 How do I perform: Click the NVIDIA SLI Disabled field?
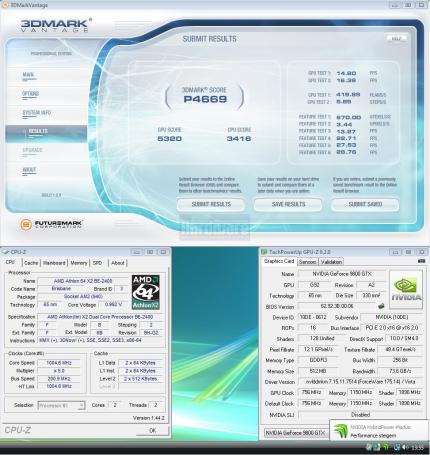(360, 415)
